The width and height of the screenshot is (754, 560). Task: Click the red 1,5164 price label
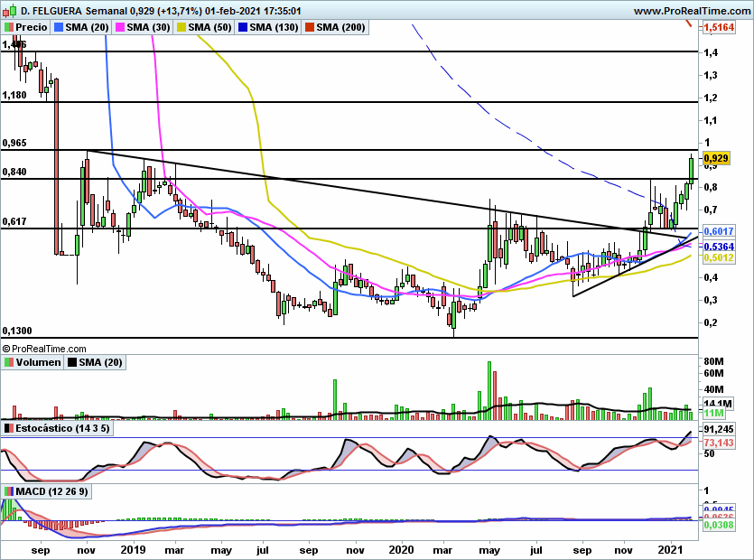tap(719, 27)
